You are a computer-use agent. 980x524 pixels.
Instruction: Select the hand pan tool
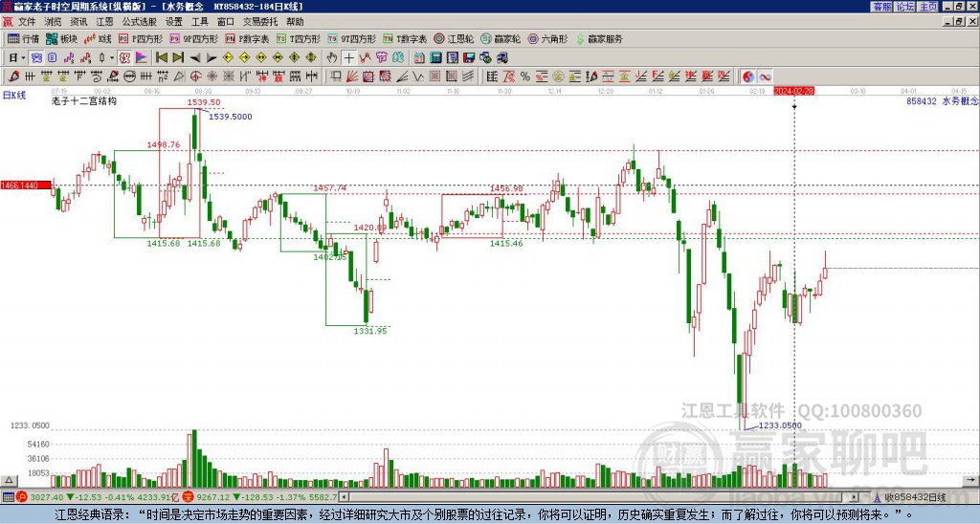pyautogui.click(x=332, y=58)
